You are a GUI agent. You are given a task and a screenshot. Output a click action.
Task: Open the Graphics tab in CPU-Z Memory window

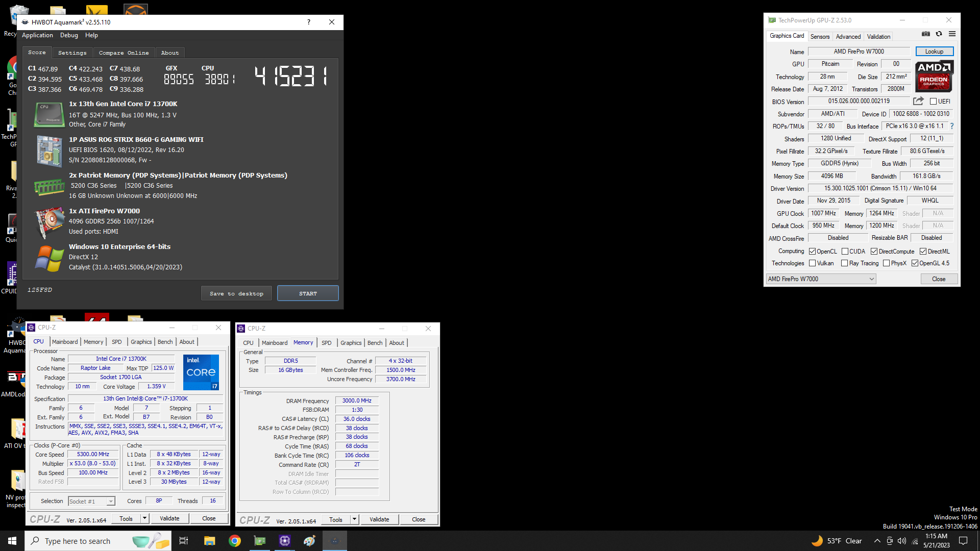(x=351, y=343)
